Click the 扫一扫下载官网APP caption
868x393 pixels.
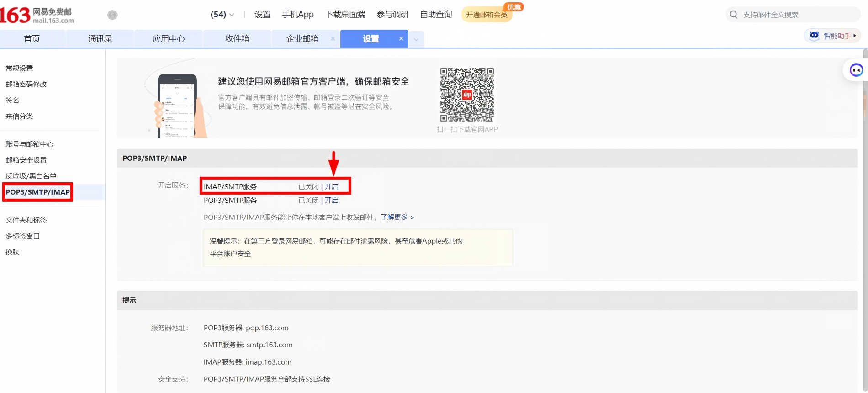467,129
